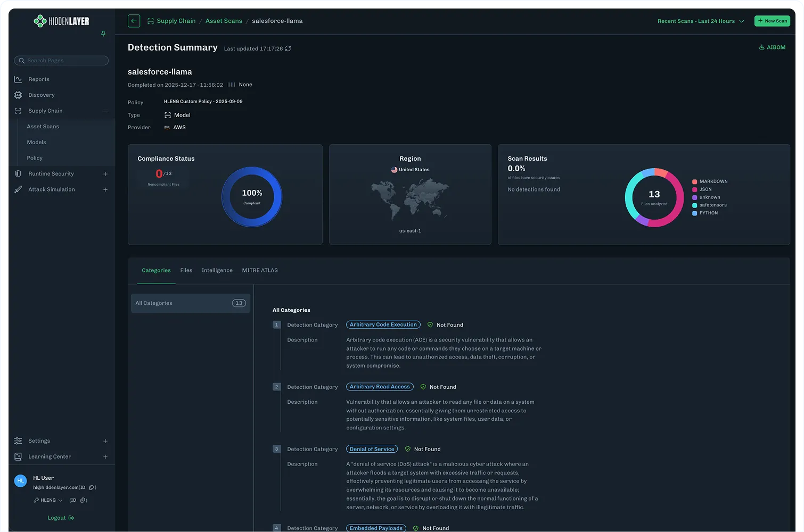
Task: Collapse the Supply Chain menu
Action: pyautogui.click(x=105, y=111)
